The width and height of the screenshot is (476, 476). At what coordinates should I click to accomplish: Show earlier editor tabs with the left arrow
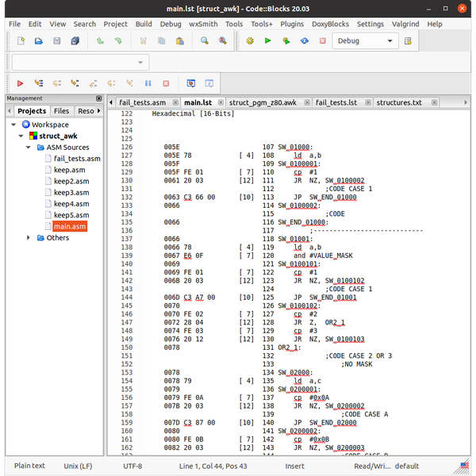[111, 102]
